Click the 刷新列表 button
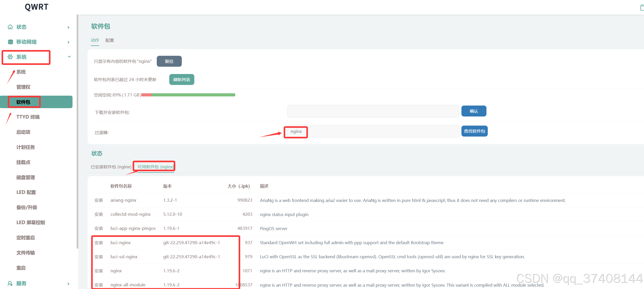Viewport: 644px width, 289px height. point(182,79)
